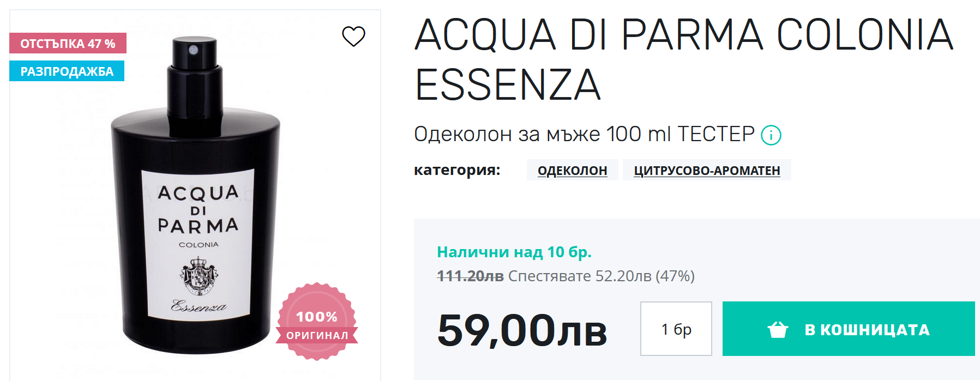Click the green Налични над 10 бр. text

tap(514, 252)
